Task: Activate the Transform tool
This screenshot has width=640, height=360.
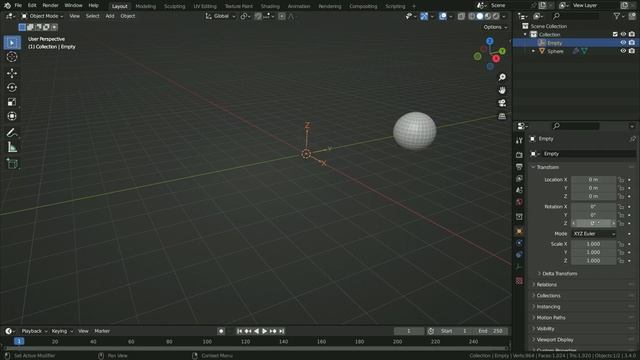Action: (x=12, y=116)
